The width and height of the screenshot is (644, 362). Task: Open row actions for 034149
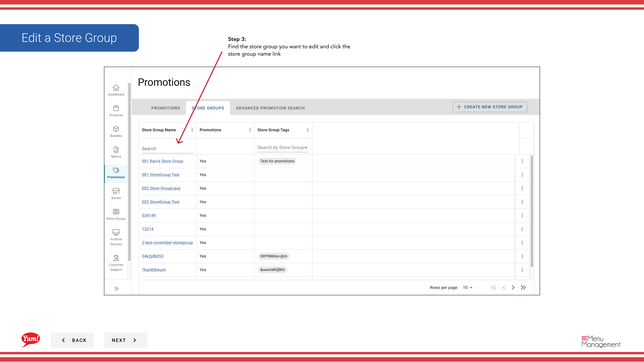coord(522,215)
